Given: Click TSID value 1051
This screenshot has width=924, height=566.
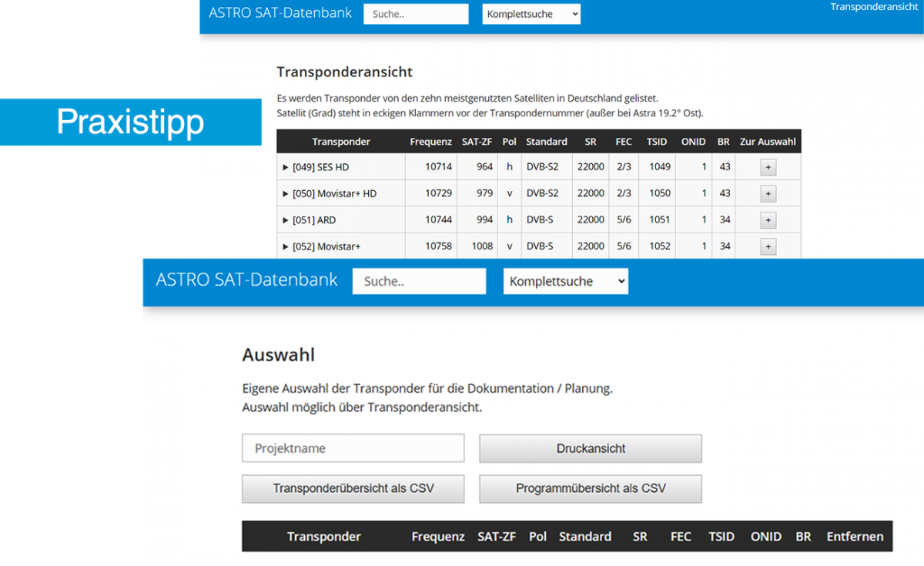Looking at the screenshot, I should pos(660,220).
